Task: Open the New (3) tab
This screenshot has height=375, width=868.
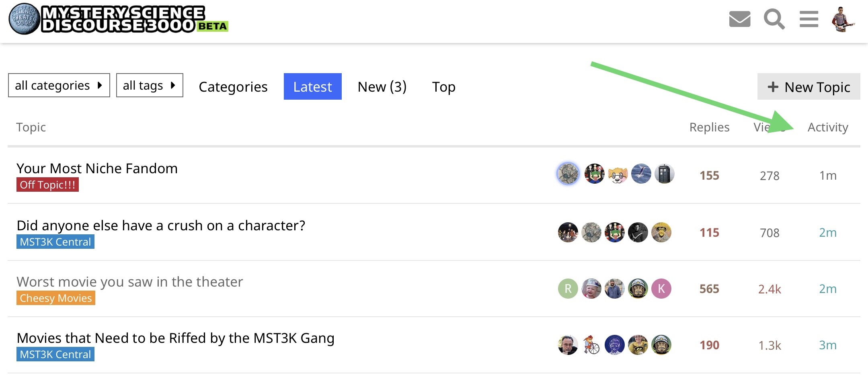Action: (382, 86)
